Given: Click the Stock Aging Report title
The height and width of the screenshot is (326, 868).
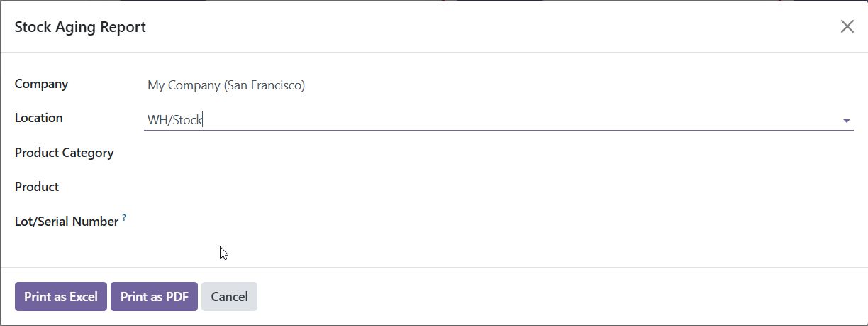Looking at the screenshot, I should tap(80, 27).
